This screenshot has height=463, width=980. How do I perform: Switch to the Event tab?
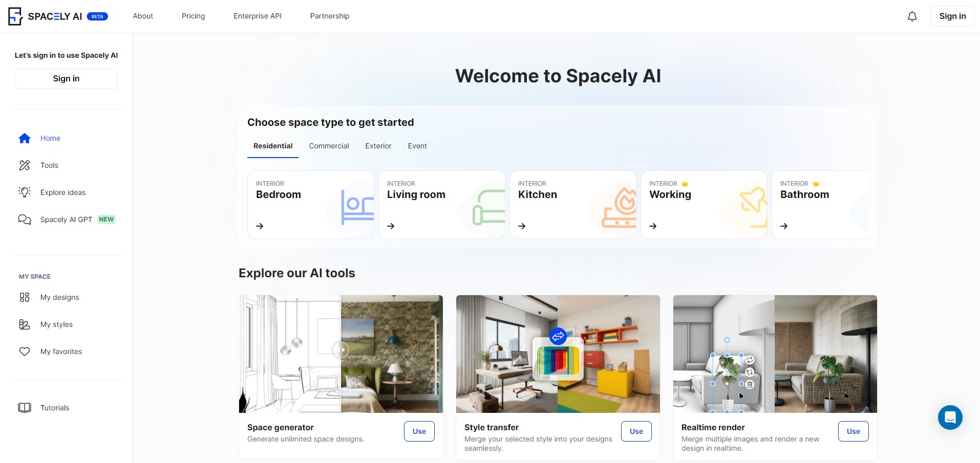point(417,146)
